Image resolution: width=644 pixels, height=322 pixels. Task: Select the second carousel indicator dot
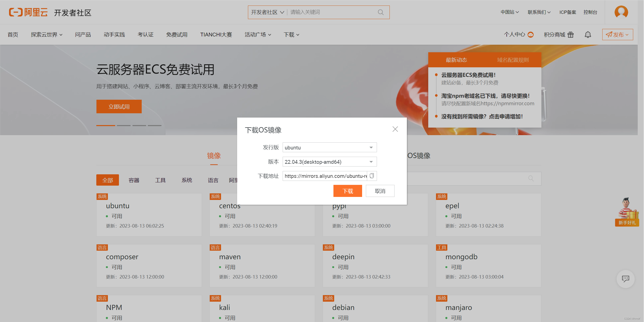pos(123,125)
